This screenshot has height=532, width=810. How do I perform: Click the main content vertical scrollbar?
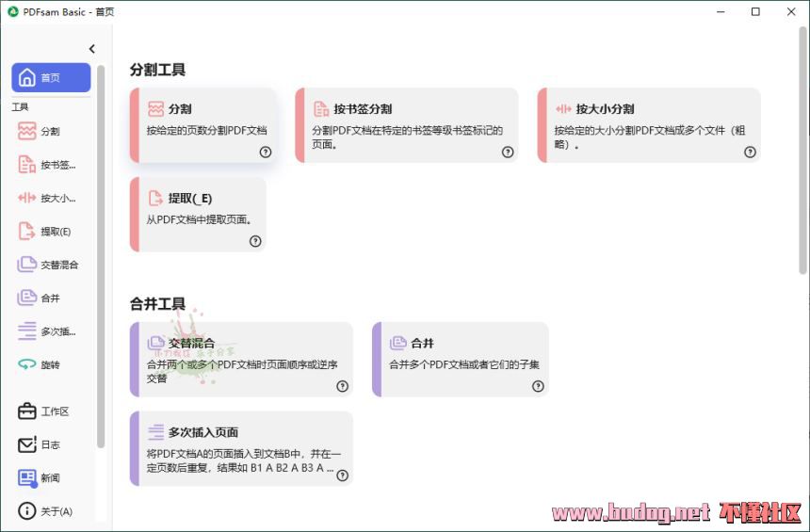(x=802, y=150)
